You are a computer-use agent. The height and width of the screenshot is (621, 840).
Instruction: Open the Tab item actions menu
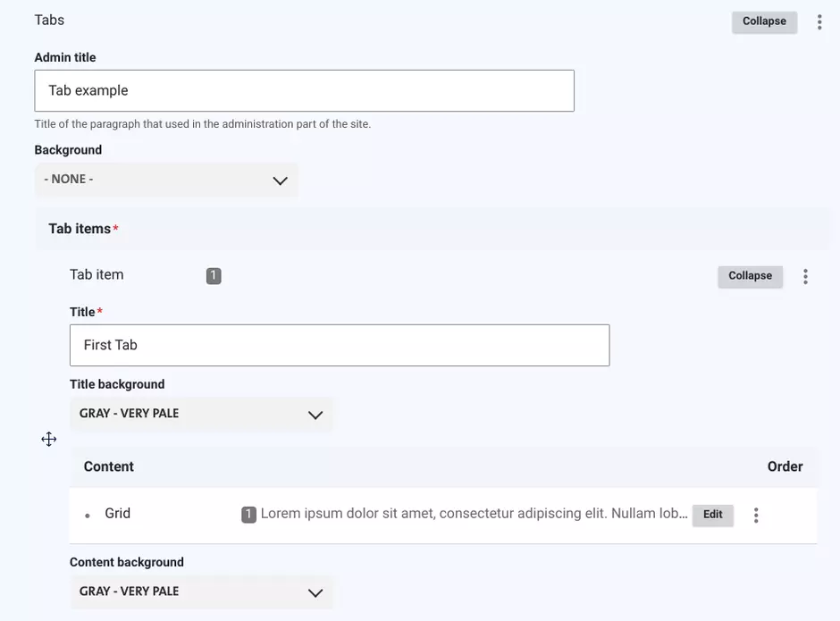805,276
